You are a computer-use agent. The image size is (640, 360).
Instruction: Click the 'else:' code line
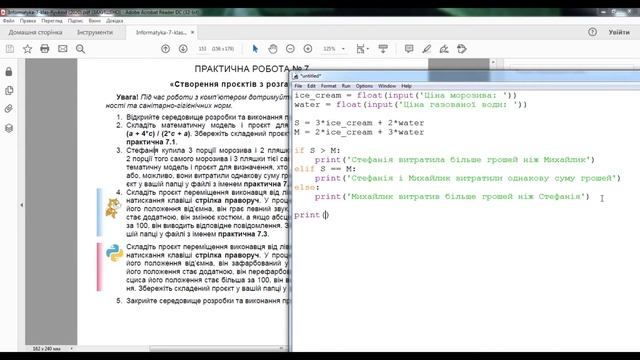pos(307,187)
